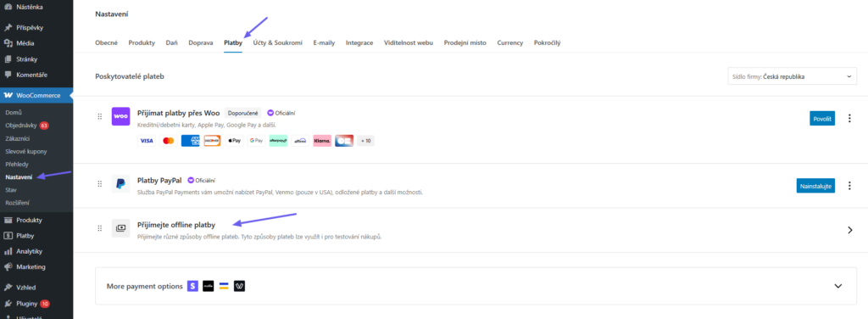This screenshot has height=319, width=868.
Task: Click the black V payment option icon
Action: [239, 286]
